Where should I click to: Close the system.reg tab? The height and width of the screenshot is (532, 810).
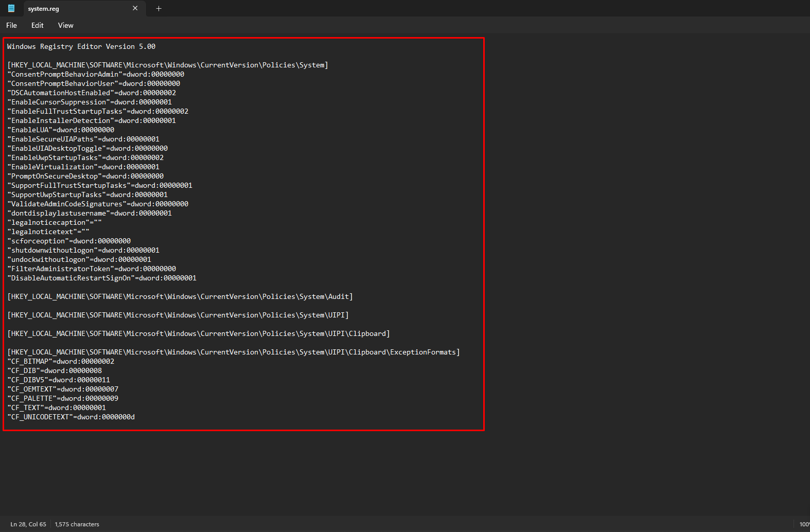click(x=135, y=8)
